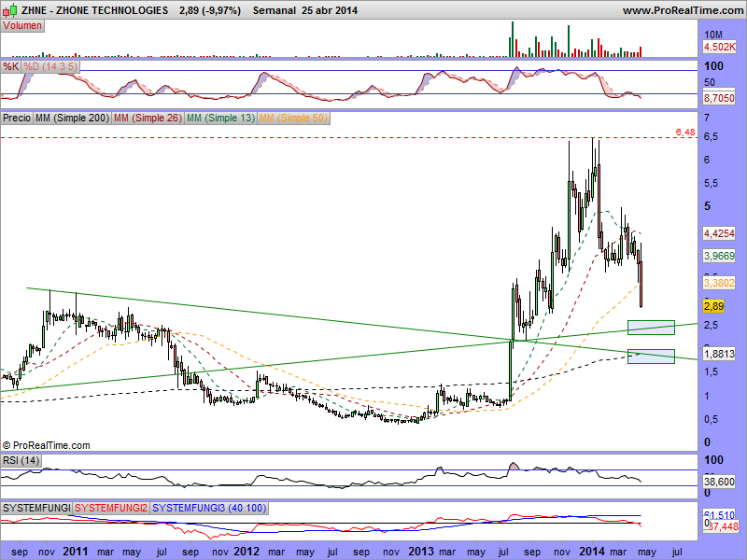This screenshot has height=560, width=747.
Task: Click the 2012 year label on time axis
Action: click(247, 552)
